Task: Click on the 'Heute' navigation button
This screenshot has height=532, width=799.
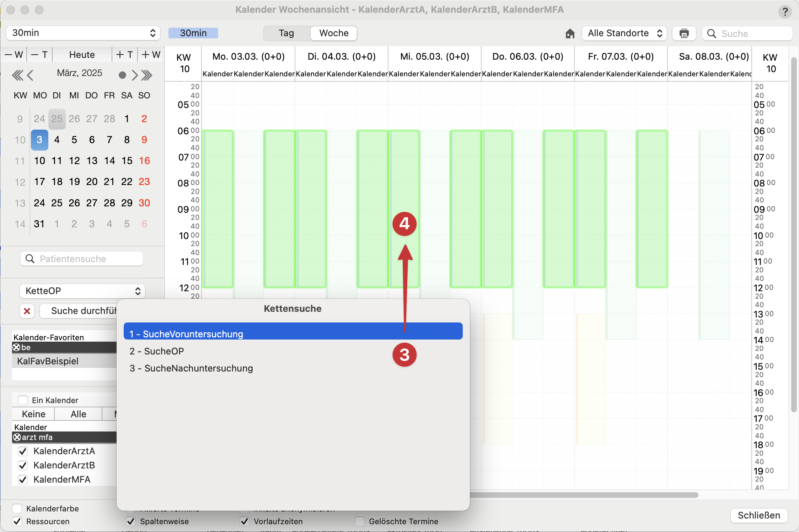Action: coord(81,55)
